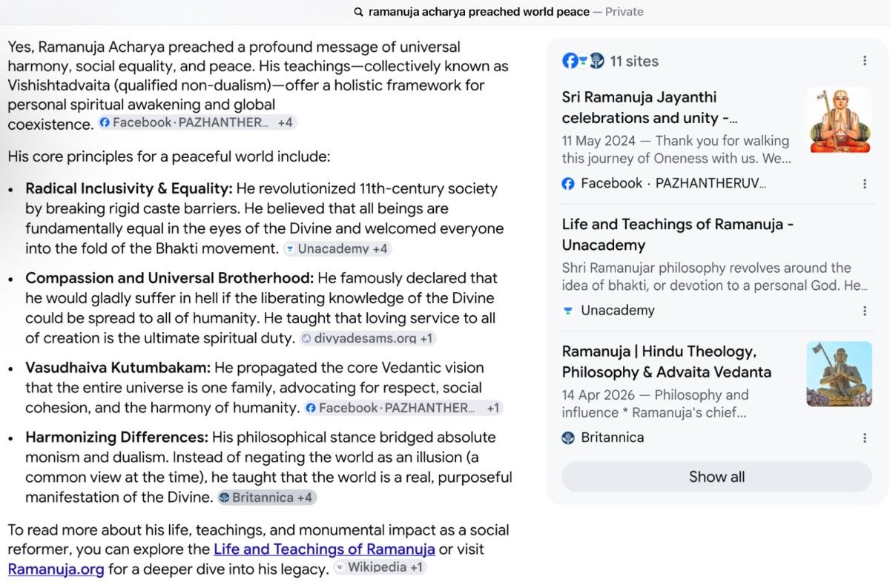Open the Ramanuja portrait thumbnail from Facebook
The image size is (890, 588).
pyautogui.click(x=839, y=120)
